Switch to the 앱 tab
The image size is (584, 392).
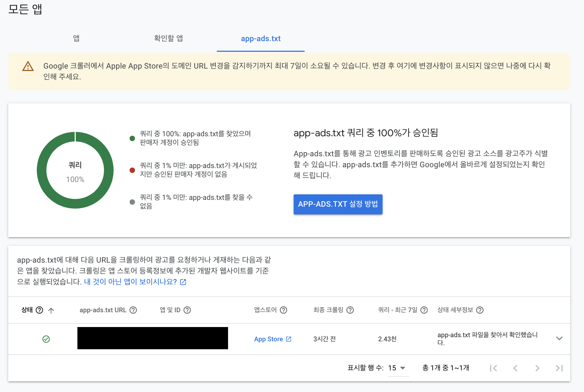pyautogui.click(x=76, y=38)
